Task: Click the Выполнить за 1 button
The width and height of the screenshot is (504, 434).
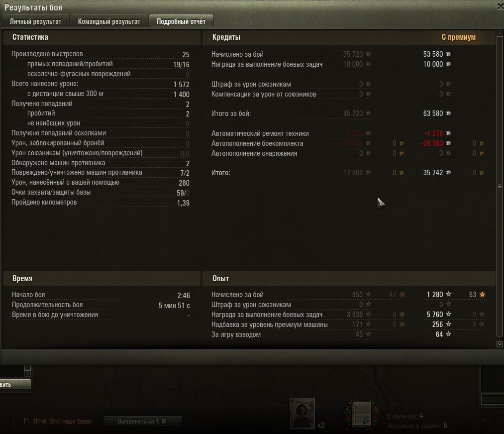Action: tap(142, 421)
